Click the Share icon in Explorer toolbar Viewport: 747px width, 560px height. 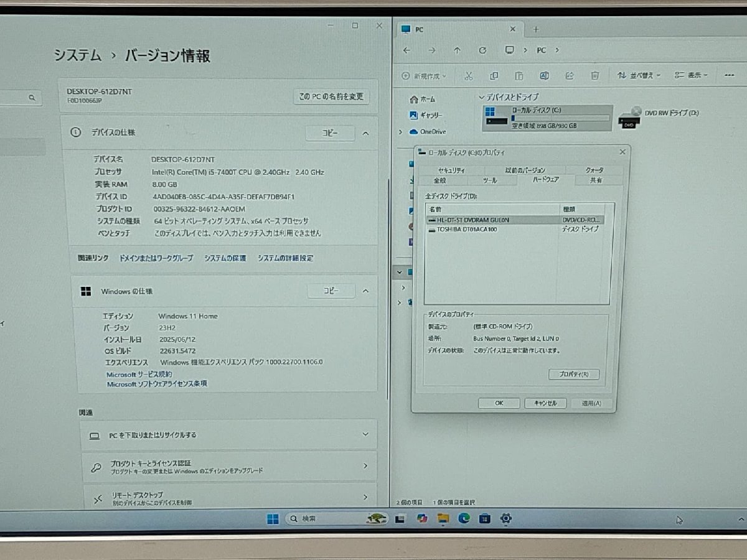pos(569,75)
